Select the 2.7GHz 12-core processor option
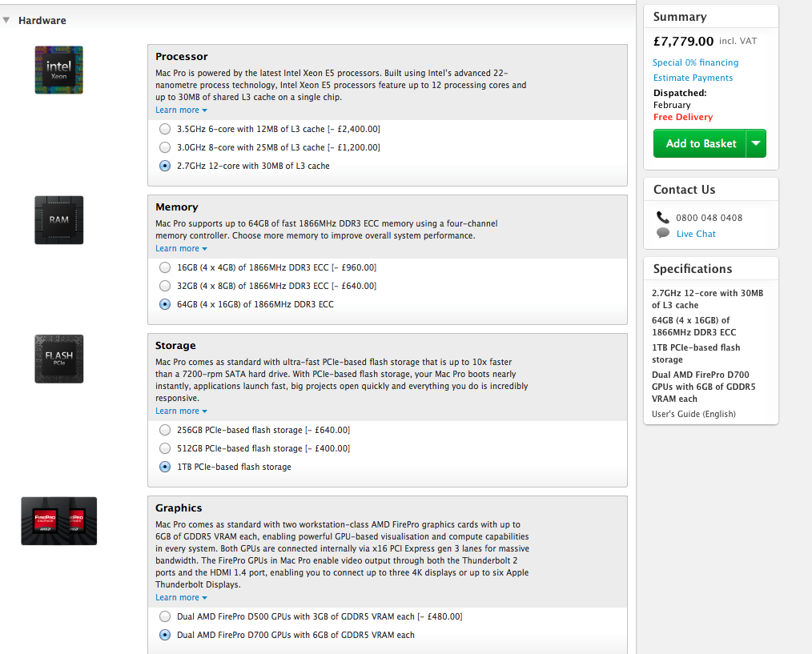The image size is (812, 654). pos(165,166)
